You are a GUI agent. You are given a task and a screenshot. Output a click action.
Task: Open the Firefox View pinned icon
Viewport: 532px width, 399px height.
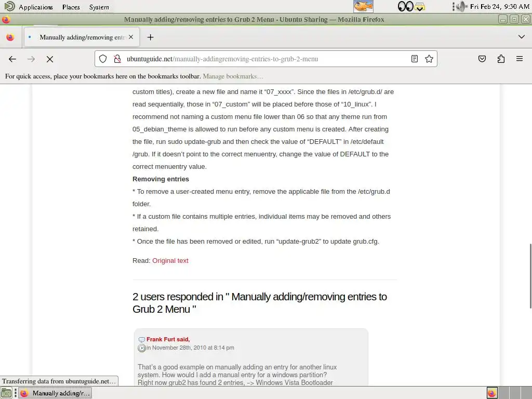point(10,37)
